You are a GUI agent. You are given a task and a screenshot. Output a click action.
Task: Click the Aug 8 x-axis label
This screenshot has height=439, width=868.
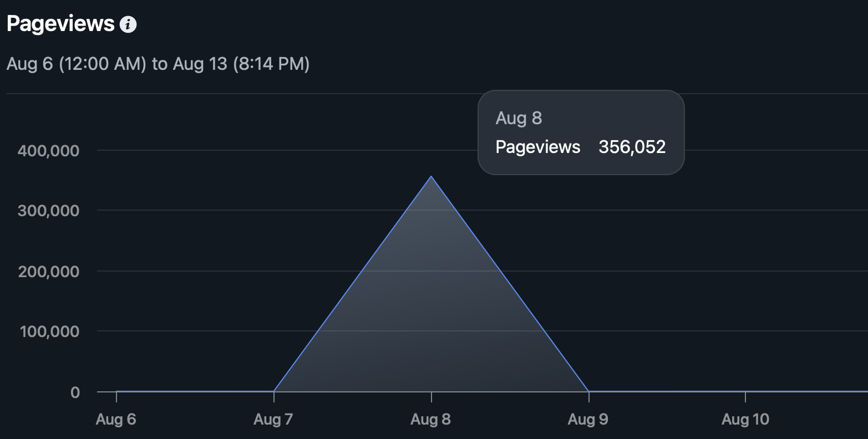430,420
